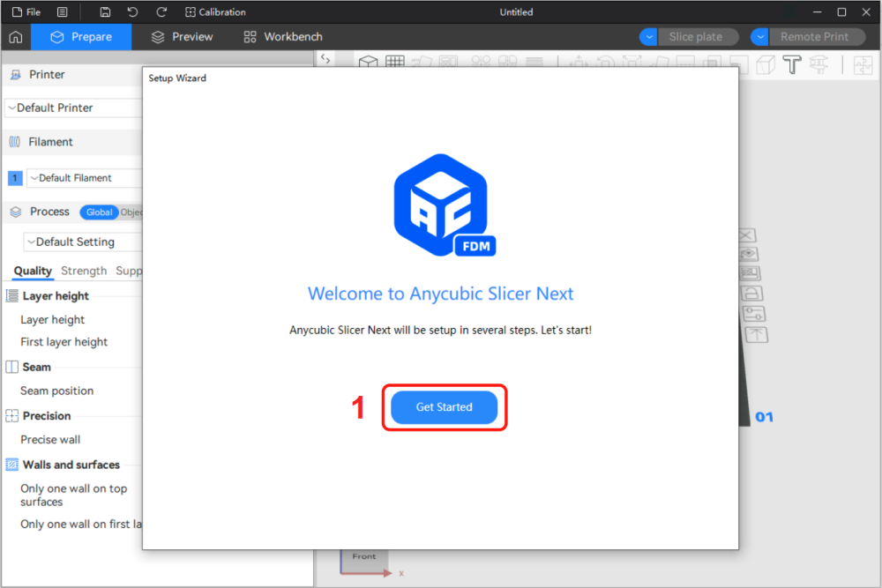Click the Process layers icon
The width and height of the screenshot is (882, 588).
pyautogui.click(x=16, y=212)
